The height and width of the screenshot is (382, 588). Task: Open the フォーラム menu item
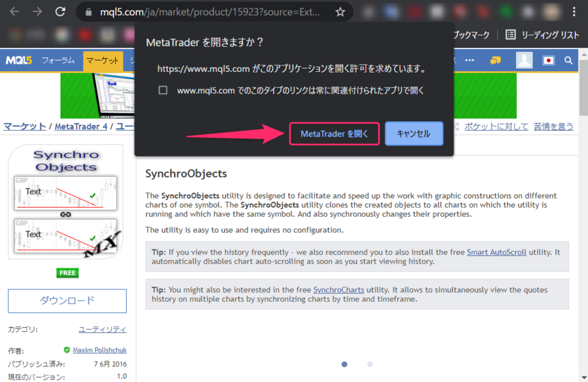tap(58, 60)
